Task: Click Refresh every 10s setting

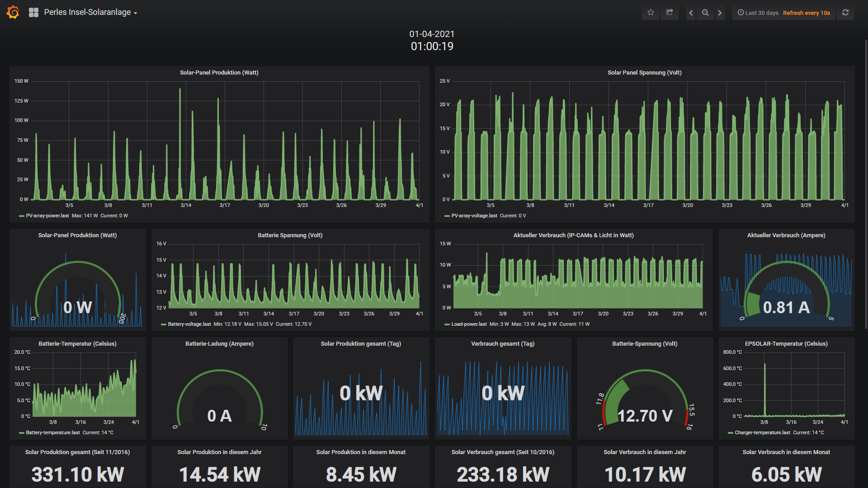Action: [x=806, y=13]
